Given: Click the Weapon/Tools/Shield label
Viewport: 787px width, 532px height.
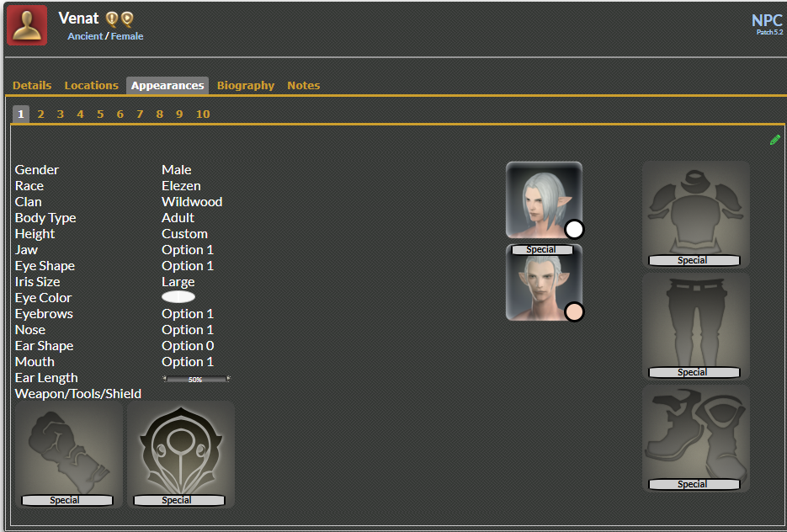Looking at the screenshot, I should click(77, 394).
